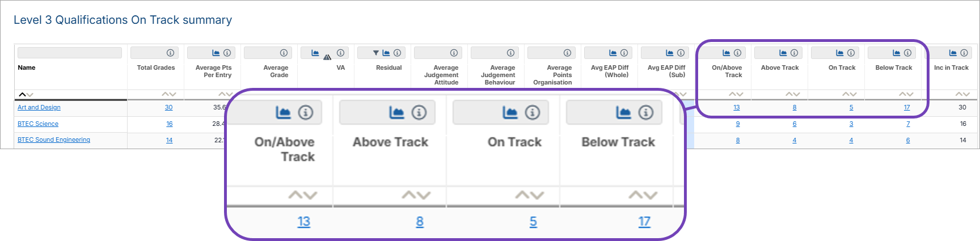The width and height of the screenshot is (980, 241).
Task: Open the BTEC Sound Engineering link
Action: [x=53, y=139]
